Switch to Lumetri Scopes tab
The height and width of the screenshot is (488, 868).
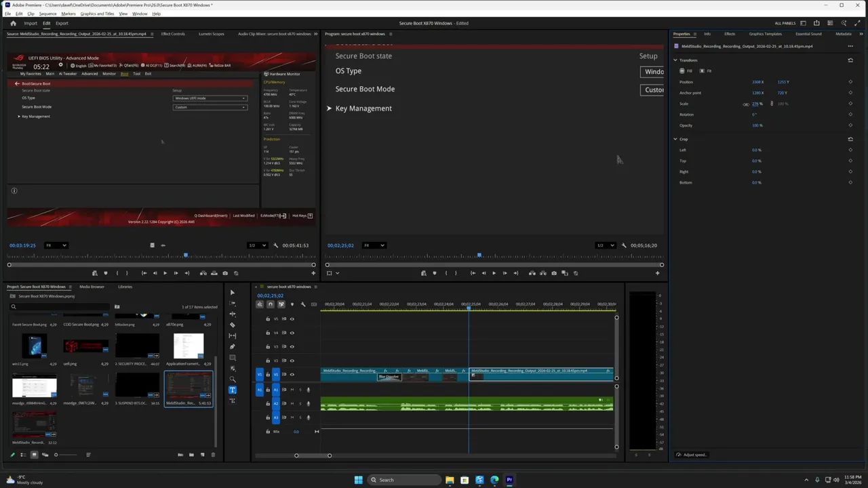tap(212, 34)
